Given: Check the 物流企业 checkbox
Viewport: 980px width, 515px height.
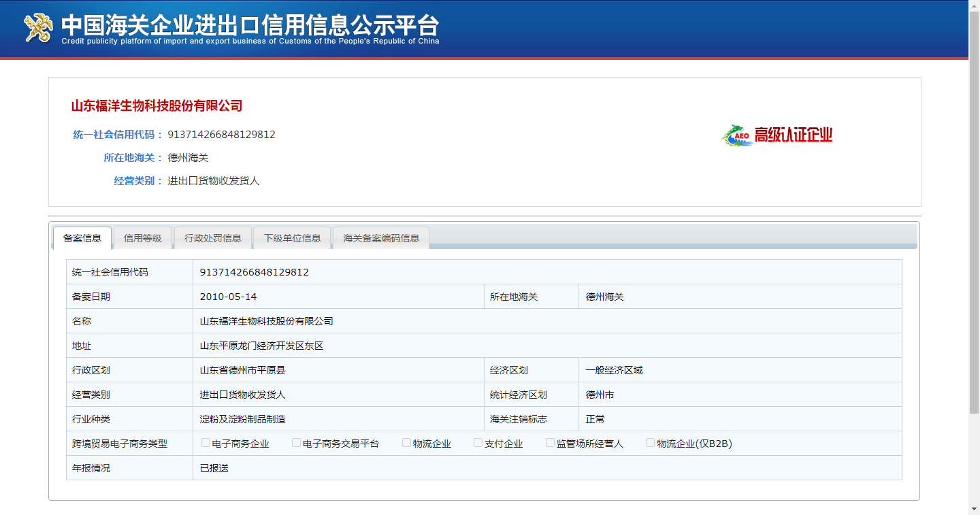Looking at the screenshot, I should [406, 443].
